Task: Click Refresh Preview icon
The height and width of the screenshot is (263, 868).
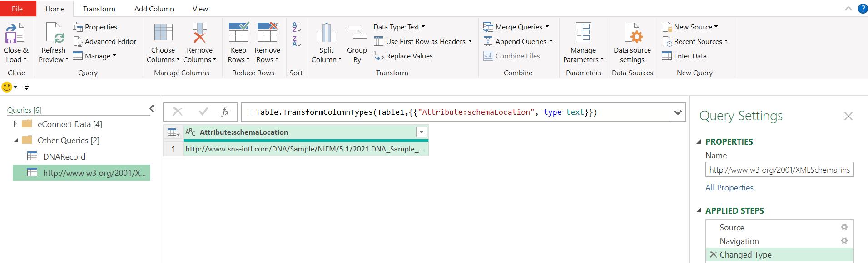Action: (x=54, y=33)
